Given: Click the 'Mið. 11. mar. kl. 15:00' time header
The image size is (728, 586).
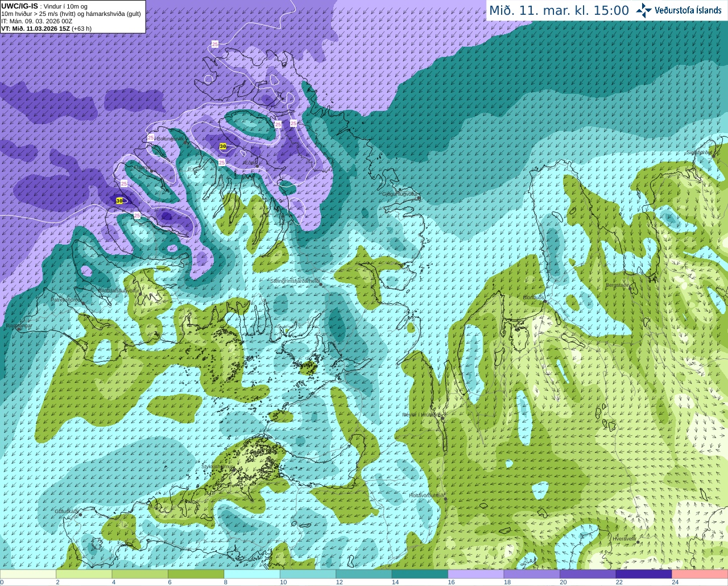Looking at the screenshot, I should pos(559,11).
